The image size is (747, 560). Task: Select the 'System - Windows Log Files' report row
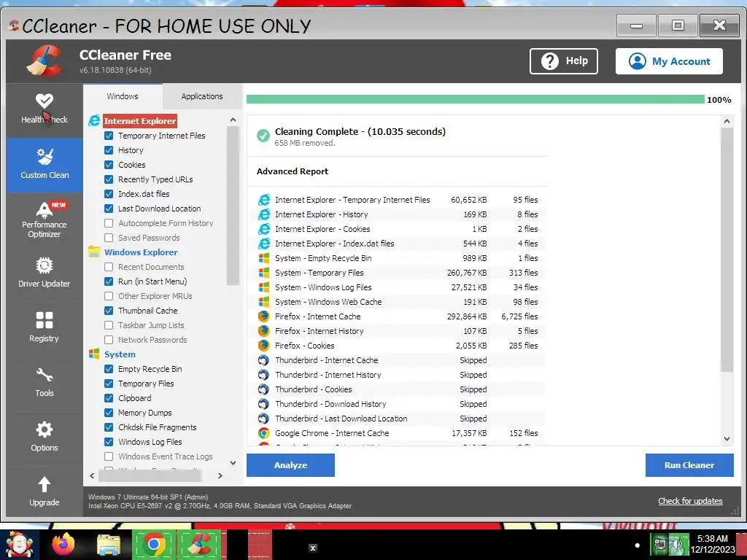(398, 287)
